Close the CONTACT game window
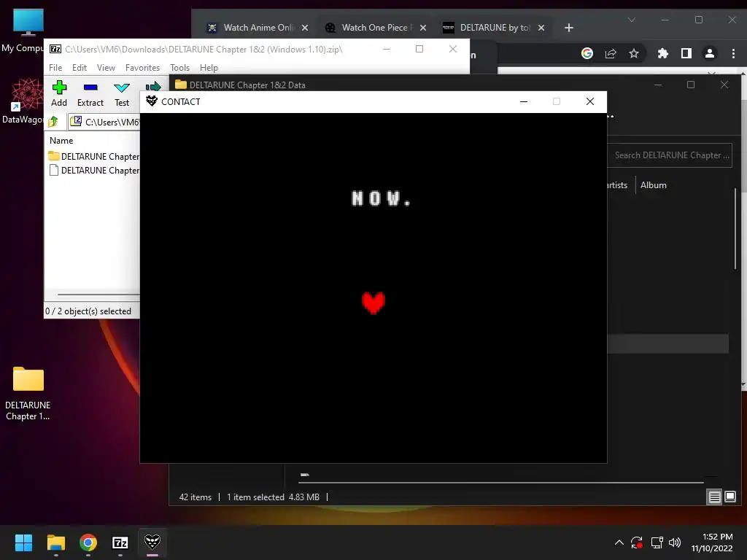This screenshot has width=747, height=560. [x=589, y=101]
